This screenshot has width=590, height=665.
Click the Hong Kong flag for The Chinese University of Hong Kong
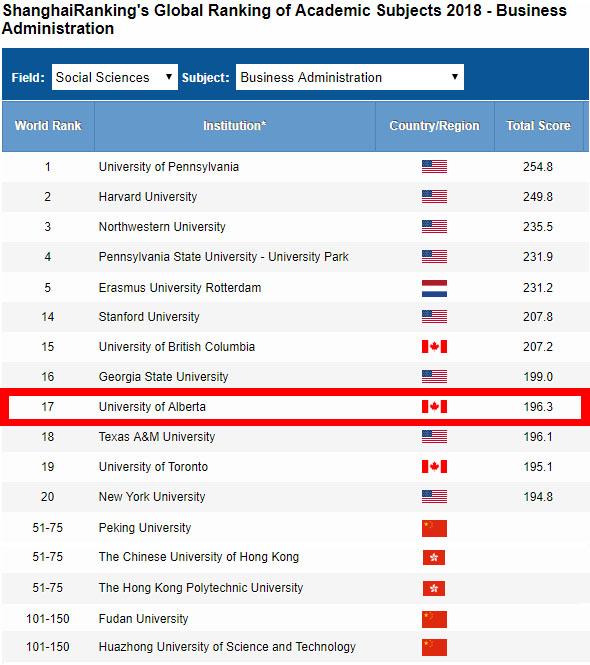[x=434, y=558]
